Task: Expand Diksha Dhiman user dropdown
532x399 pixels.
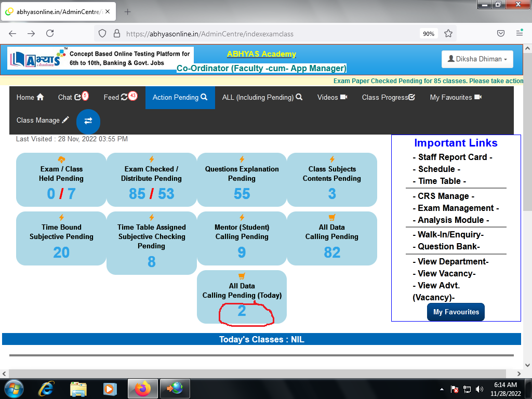Action: pyautogui.click(x=477, y=59)
